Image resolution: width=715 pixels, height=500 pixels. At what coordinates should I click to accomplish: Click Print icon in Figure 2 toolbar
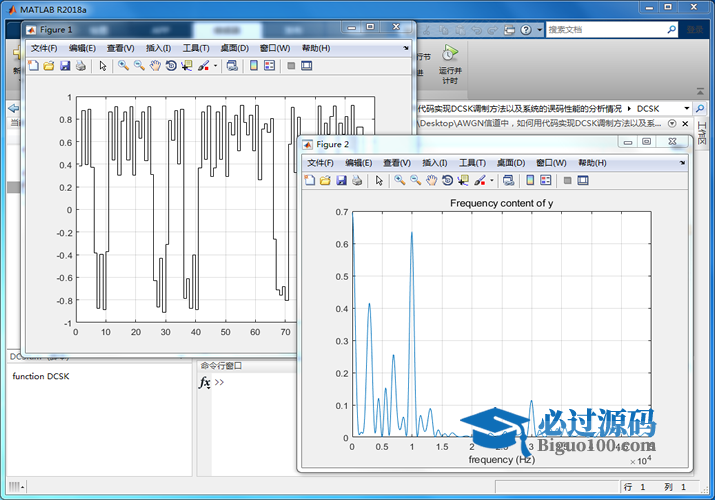point(357,181)
